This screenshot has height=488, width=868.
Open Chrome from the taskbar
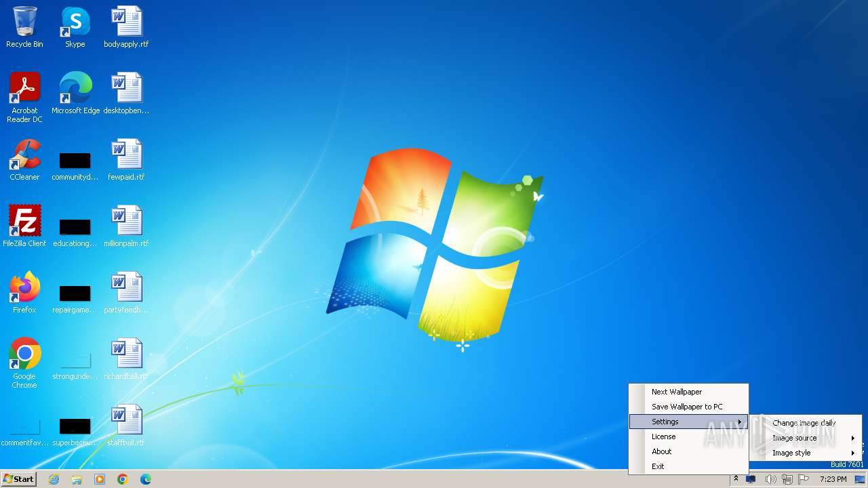coord(123,479)
